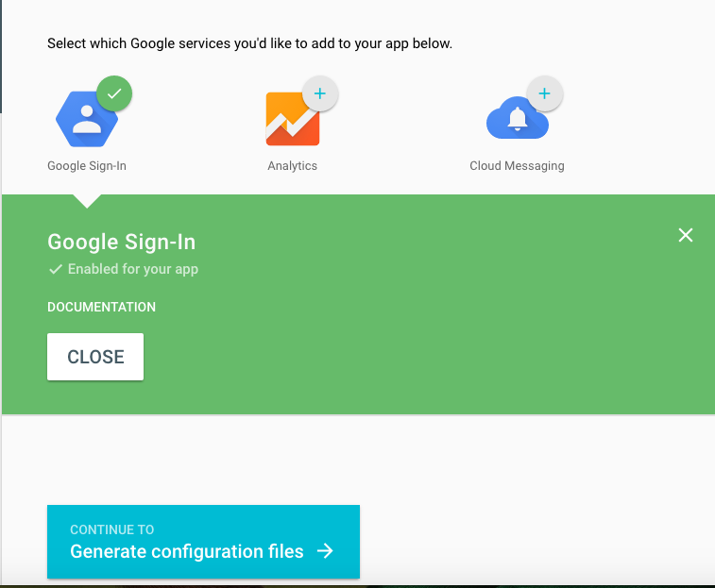The height and width of the screenshot is (588, 715).
Task: Select the Analytics chart icon
Action: [291, 120]
